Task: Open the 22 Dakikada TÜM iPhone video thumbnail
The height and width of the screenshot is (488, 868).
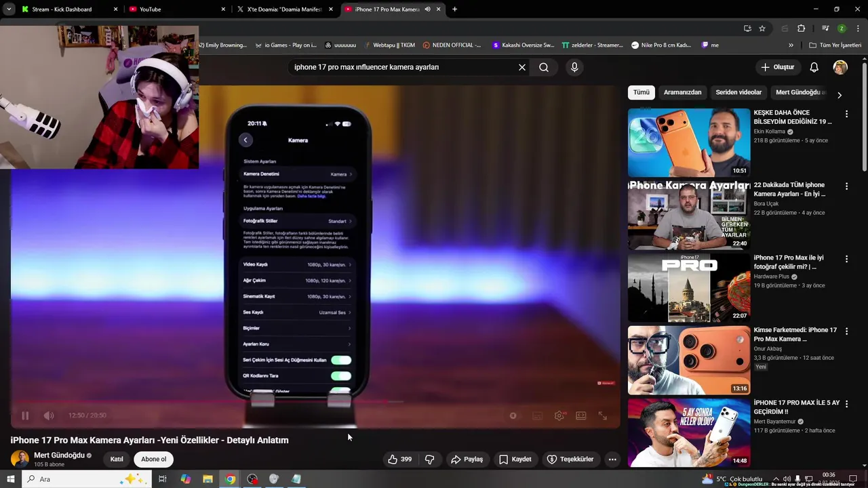Action: [x=689, y=215]
